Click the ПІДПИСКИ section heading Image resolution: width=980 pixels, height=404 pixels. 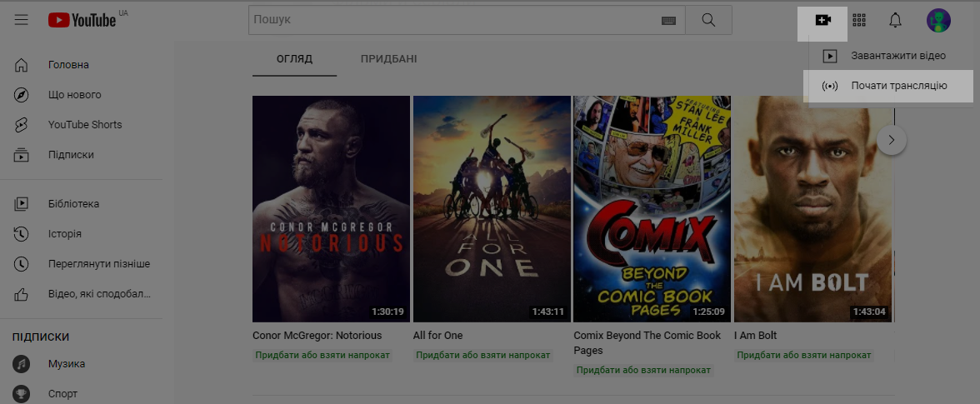coord(41,337)
